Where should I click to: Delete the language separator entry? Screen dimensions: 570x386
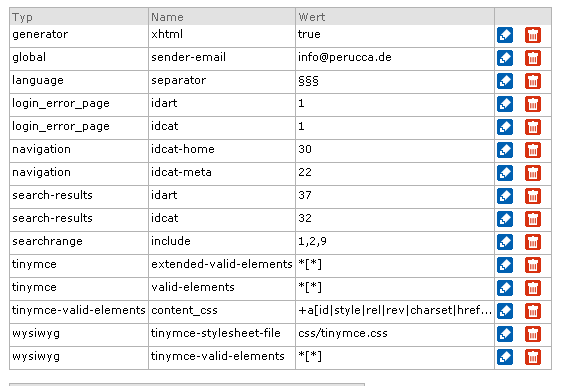pos(533,81)
